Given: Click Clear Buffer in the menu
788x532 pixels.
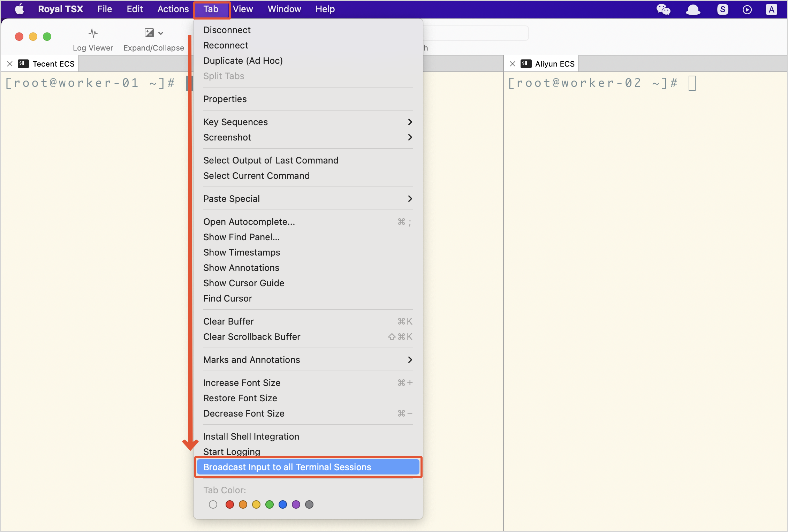Looking at the screenshot, I should click(228, 321).
